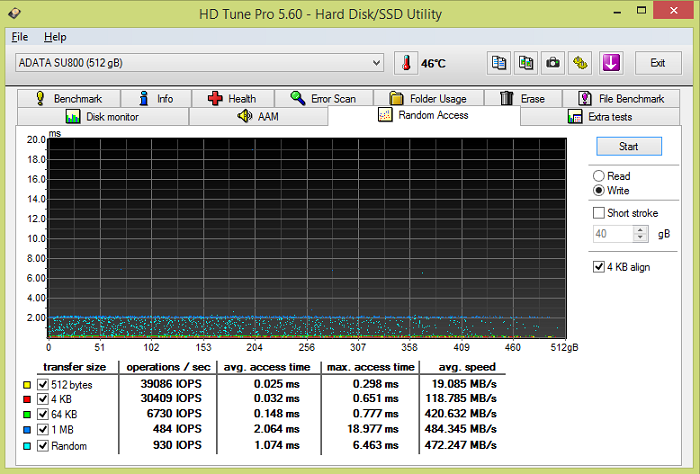Click blue 1 MB color swatch
Image resolution: width=700 pixels, height=474 pixels.
pyautogui.click(x=27, y=430)
